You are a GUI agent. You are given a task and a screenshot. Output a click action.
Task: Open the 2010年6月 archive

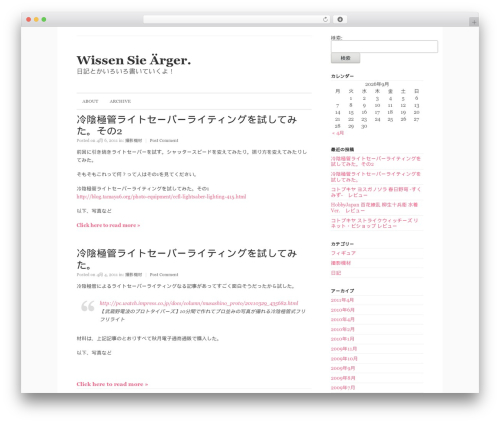[x=343, y=310]
